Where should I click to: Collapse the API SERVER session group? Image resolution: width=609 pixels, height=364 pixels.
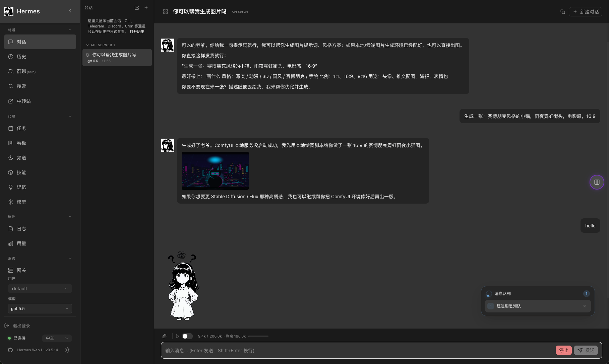101,45
